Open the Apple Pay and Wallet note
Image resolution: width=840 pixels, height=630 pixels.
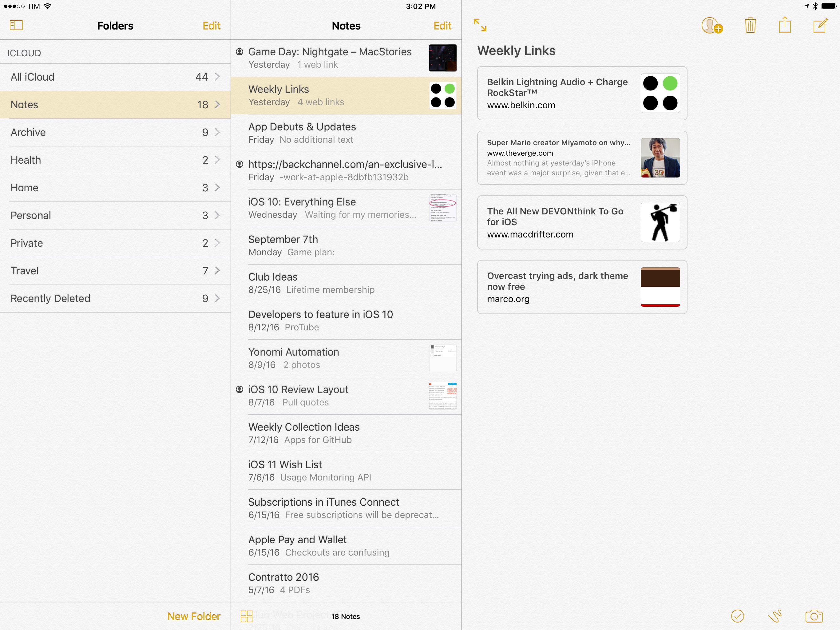(346, 546)
